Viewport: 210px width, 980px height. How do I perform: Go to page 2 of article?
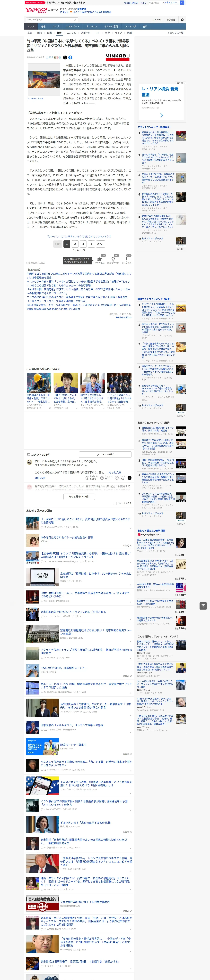point(75,244)
